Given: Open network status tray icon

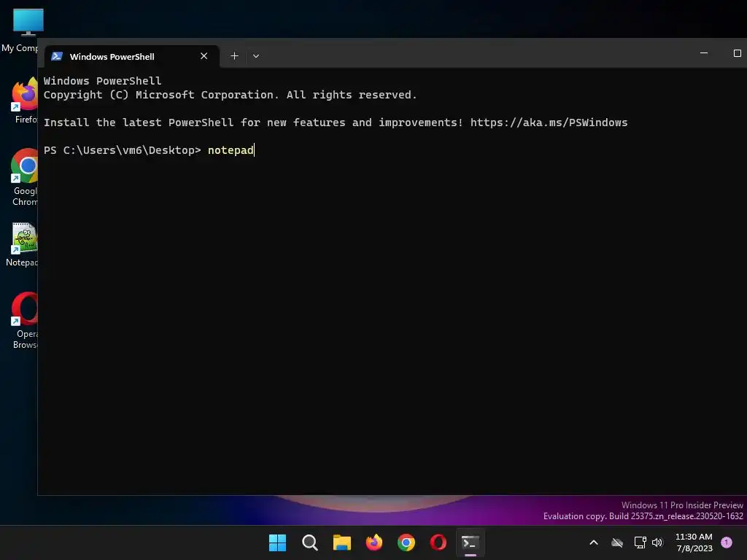Looking at the screenshot, I should (640, 542).
